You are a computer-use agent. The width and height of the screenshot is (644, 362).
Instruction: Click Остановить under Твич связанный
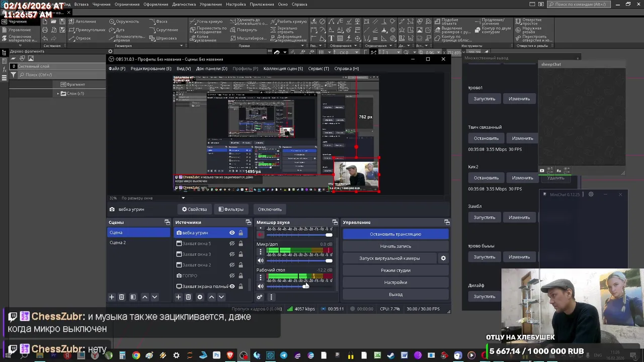tap(486, 138)
